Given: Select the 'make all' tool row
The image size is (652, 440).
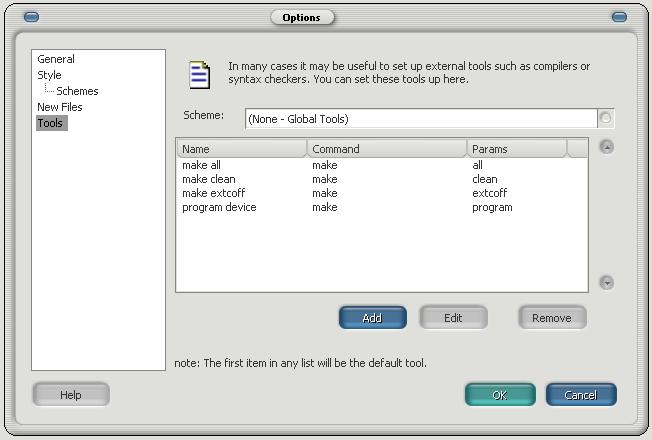Looking at the screenshot, I should click(x=201, y=165).
